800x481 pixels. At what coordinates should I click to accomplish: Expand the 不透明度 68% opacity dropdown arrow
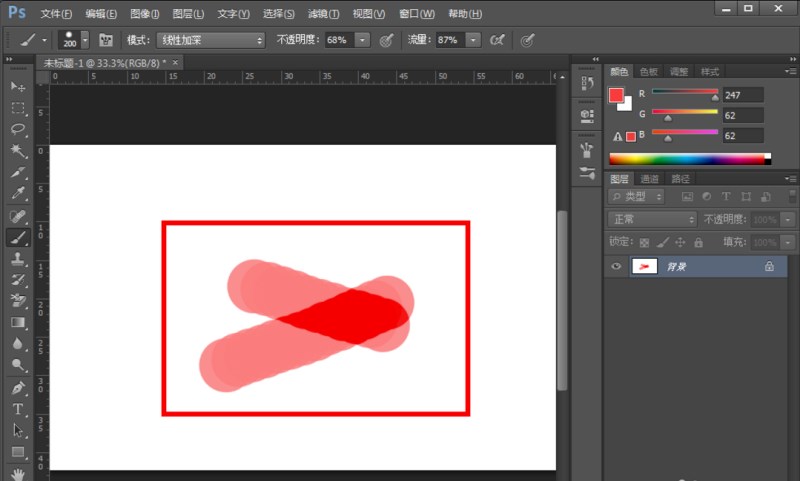click(x=361, y=40)
